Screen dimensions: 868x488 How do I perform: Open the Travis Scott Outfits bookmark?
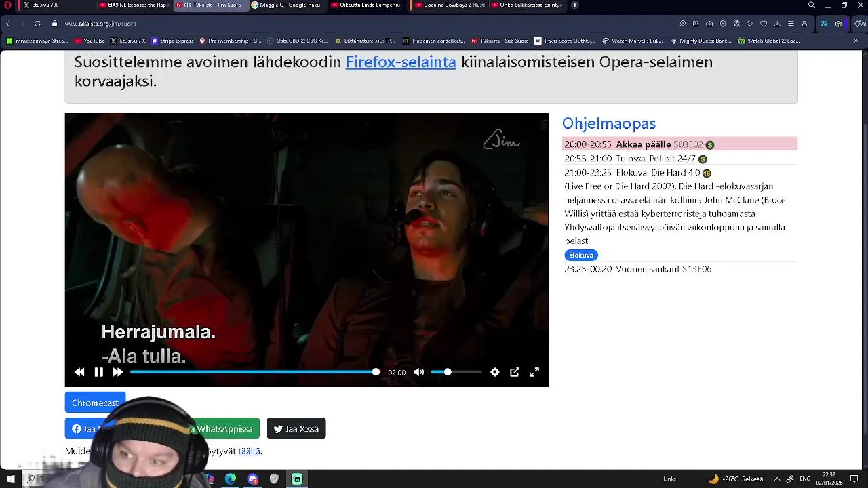click(x=565, y=41)
